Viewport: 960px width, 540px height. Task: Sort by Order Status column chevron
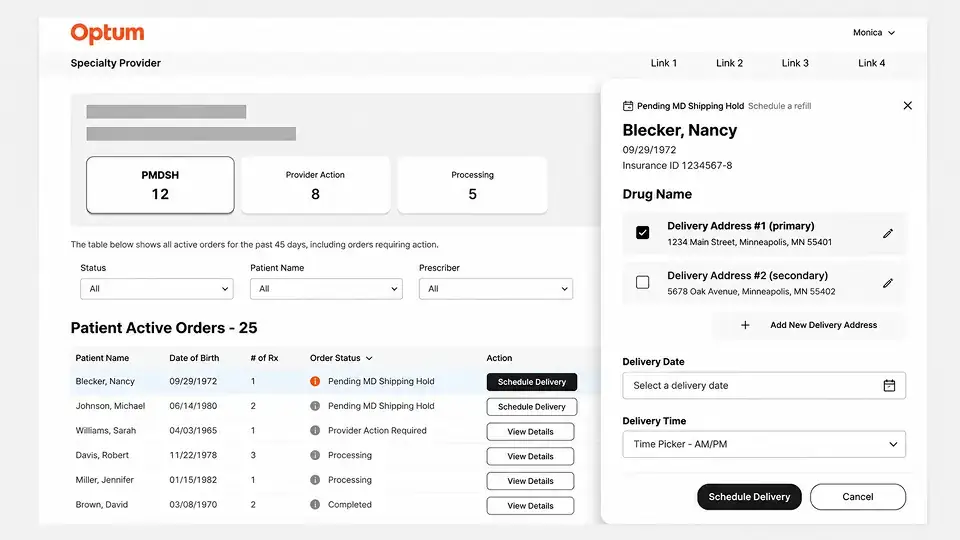pyautogui.click(x=369, y=358)
